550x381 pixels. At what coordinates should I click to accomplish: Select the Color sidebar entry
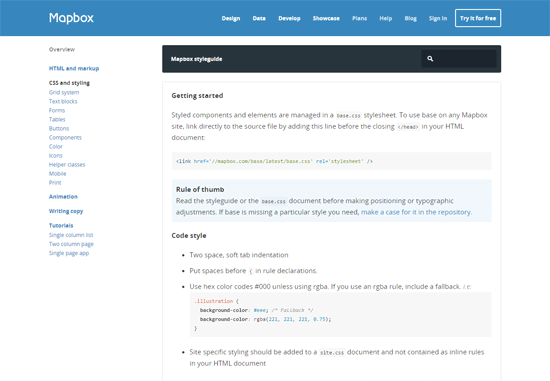click(55, 147)
